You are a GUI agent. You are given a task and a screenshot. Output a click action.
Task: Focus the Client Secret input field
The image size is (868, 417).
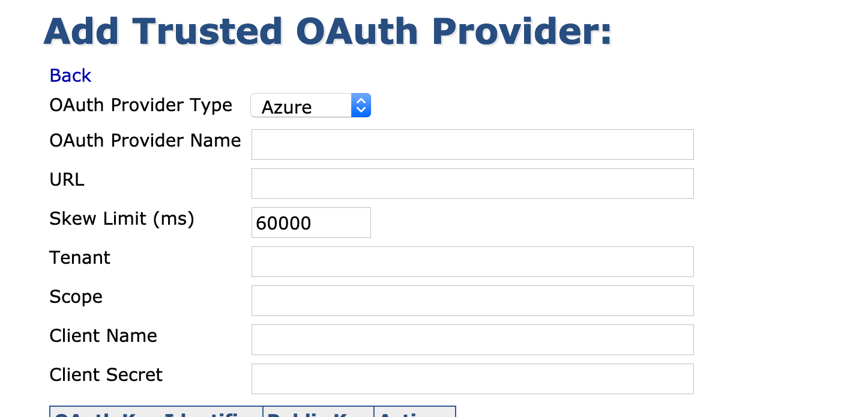click(472, 379)
